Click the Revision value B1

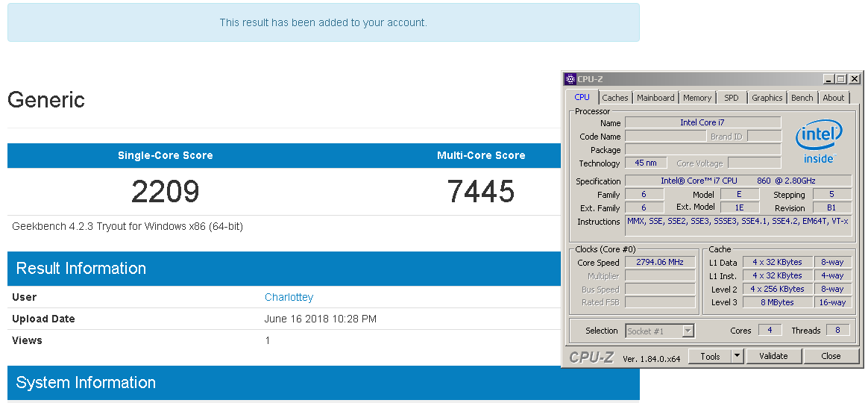(x=831, y=208)
